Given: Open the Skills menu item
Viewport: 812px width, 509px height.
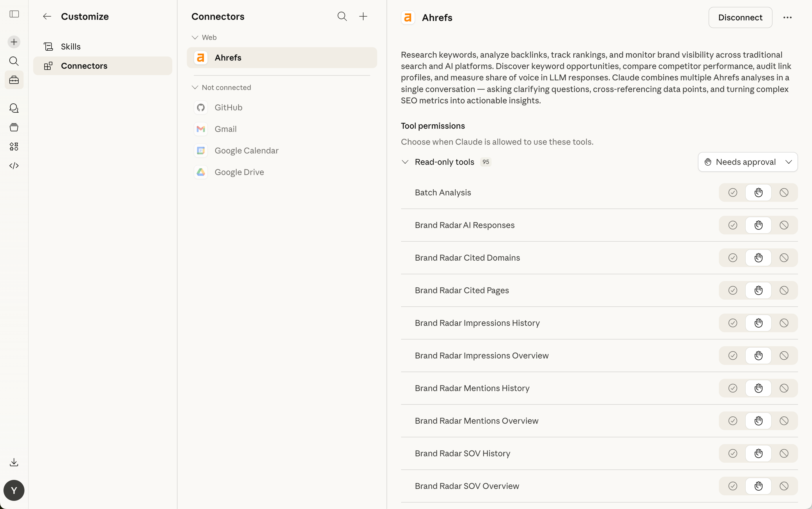Looking at the screenshot, I should tap(71, 47).
